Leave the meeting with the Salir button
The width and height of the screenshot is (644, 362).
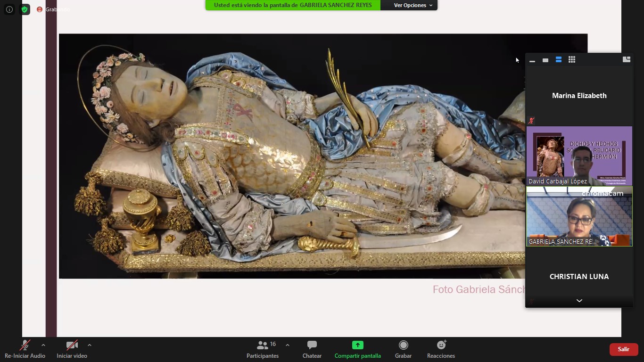624,349
